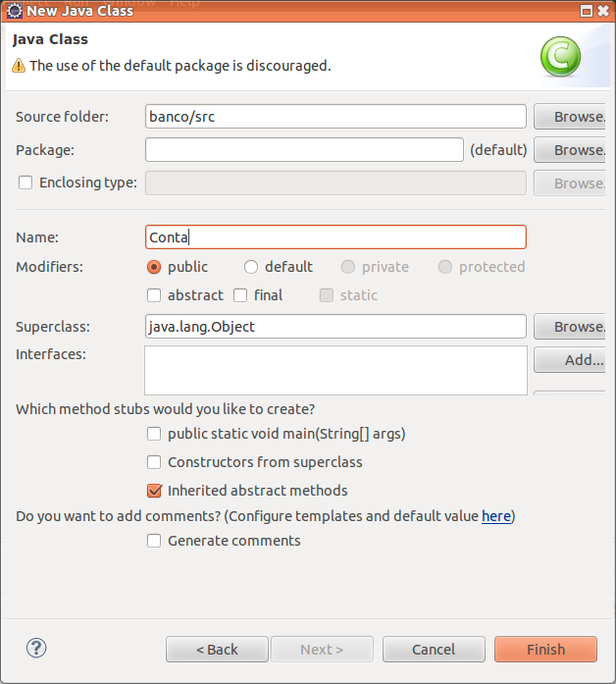Select the default modifier radio button
The image size is (616, 684).
pos(251,267)
